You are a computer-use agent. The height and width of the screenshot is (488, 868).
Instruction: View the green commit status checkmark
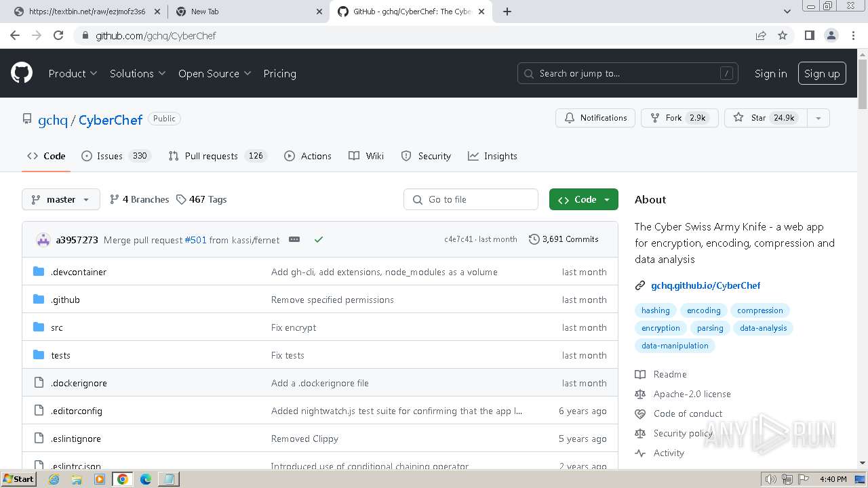[319, 239]
